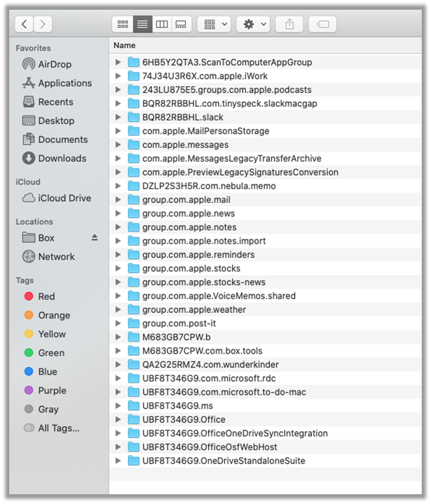This screenshot has height=504, width=431.
Task: Open Downloads in the sidebar
Action: [x=62, y=158]
